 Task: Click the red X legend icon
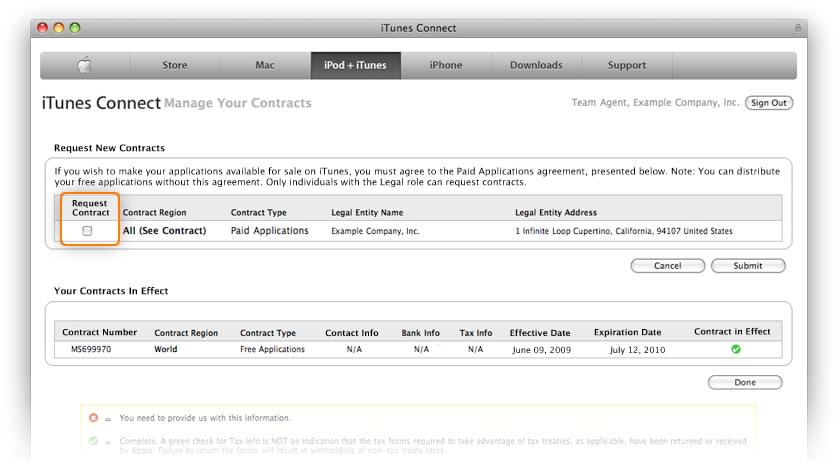pos(94,418)
